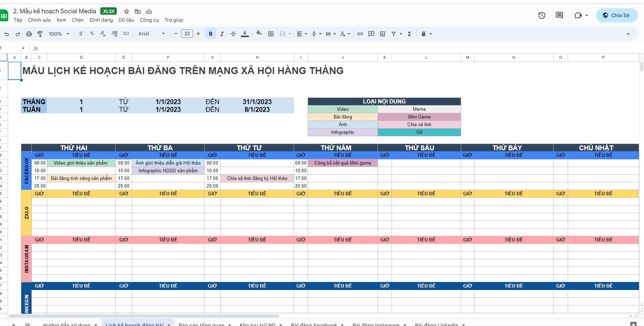Open the zoom 100% dropdown
Screen dimensions: 644x326
[59, 34]
